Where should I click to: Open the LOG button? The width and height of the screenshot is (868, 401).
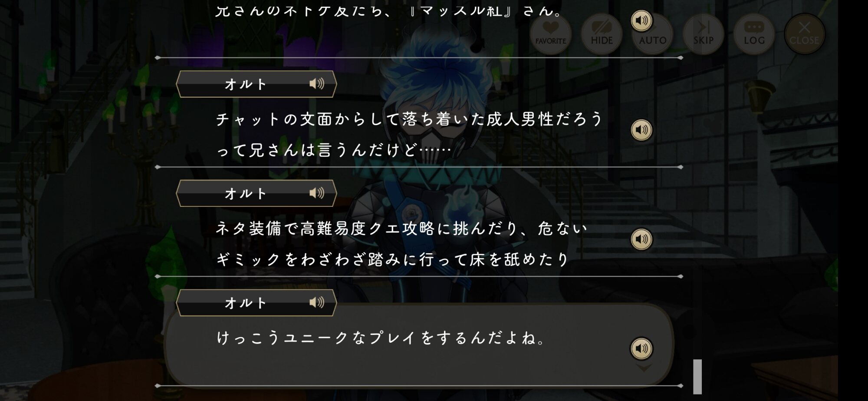point(754,34)
